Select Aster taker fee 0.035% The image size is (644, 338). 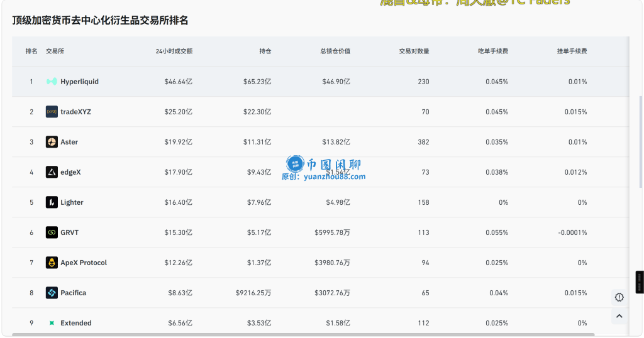pyautogui.click(x=497, y=142)
